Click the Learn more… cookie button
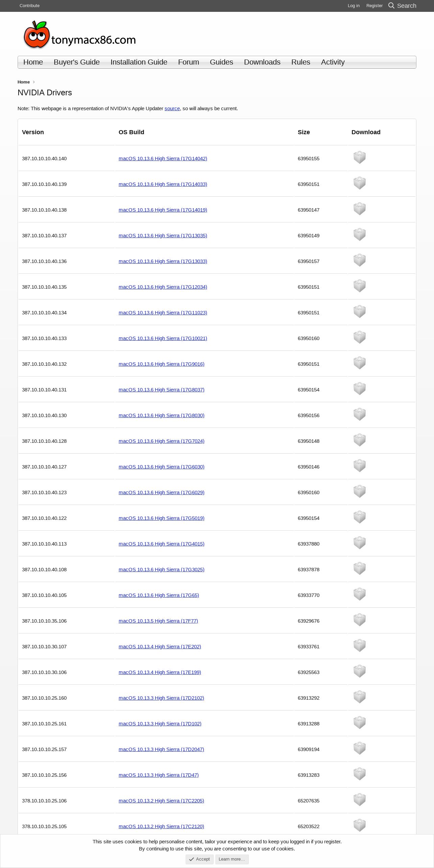The width and height of the screenshot is (434, 868). point(232,859)
